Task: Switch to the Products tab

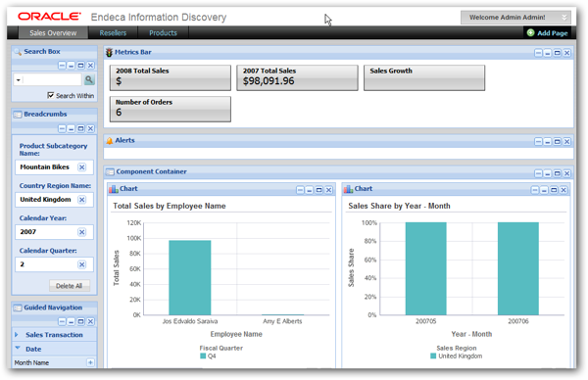Action: [x=163, y=33]
